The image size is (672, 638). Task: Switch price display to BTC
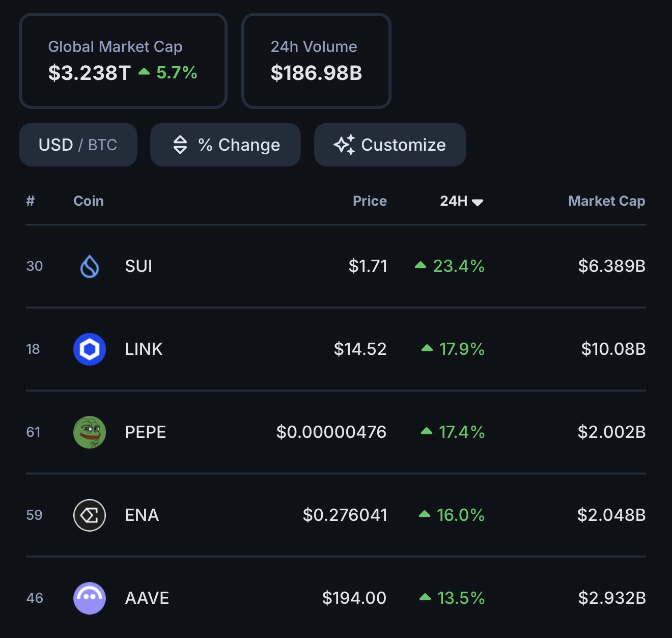click(x=102, y=145)
